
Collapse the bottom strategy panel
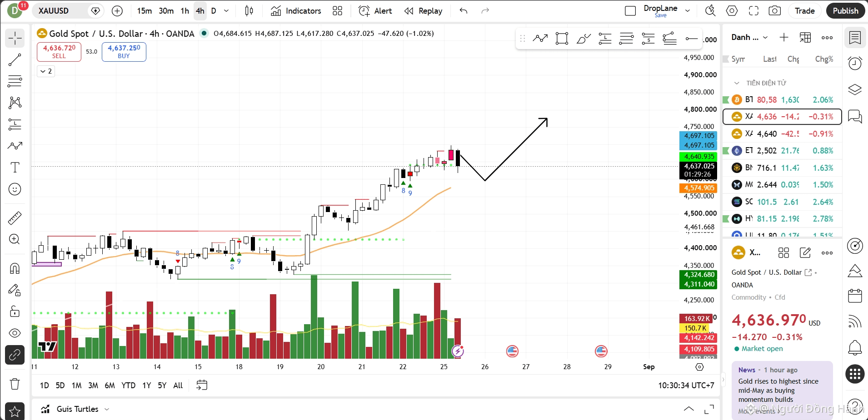click(689, 409)
